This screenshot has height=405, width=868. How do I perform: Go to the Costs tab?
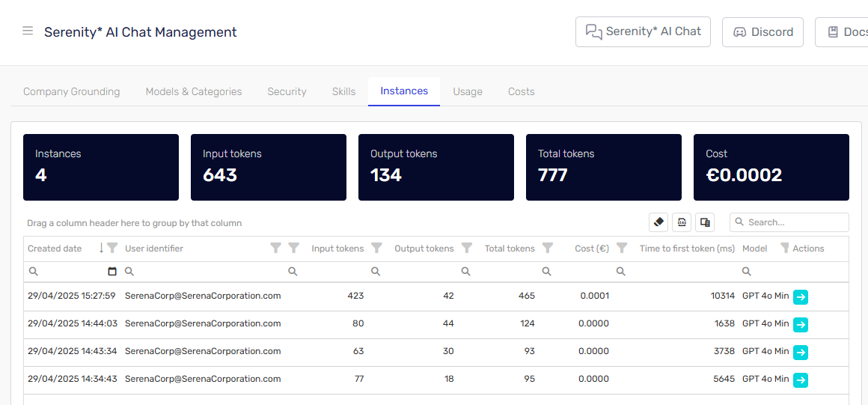click(522, 91)
